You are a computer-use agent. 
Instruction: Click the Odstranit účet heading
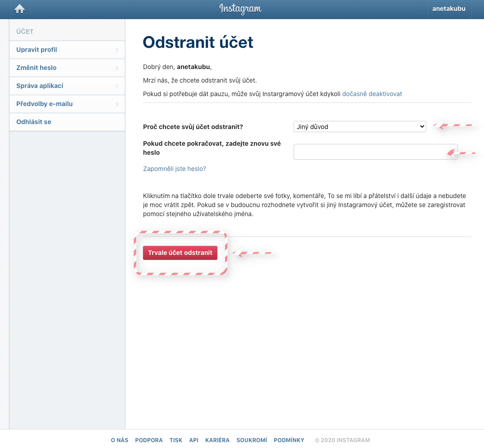coord(198,42)
